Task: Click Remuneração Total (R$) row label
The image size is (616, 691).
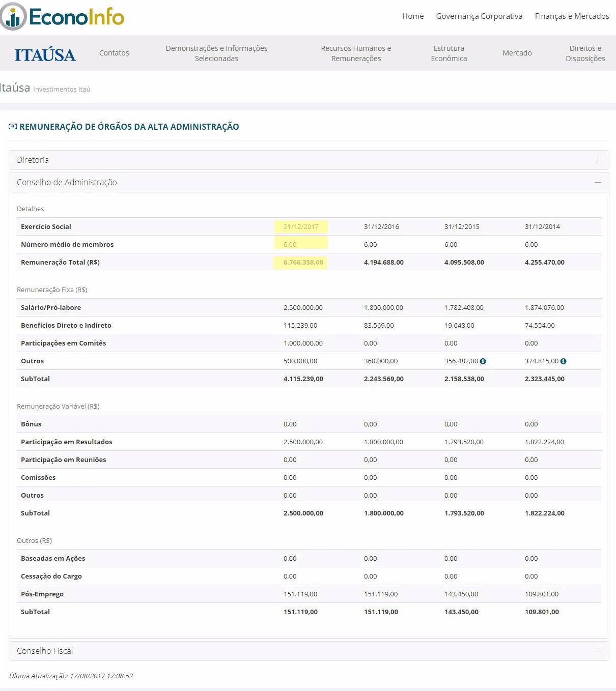Action: click(60, 263)
